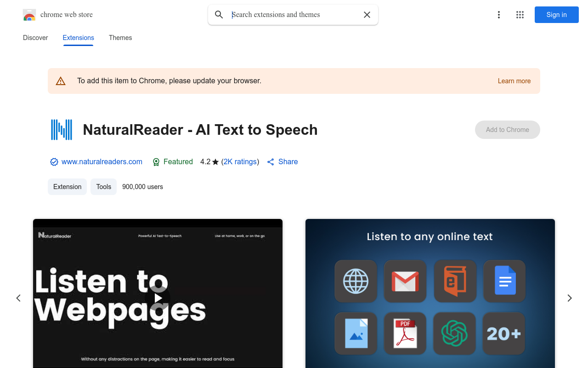Click the warning triangle icon in banner

pos(61,81)
